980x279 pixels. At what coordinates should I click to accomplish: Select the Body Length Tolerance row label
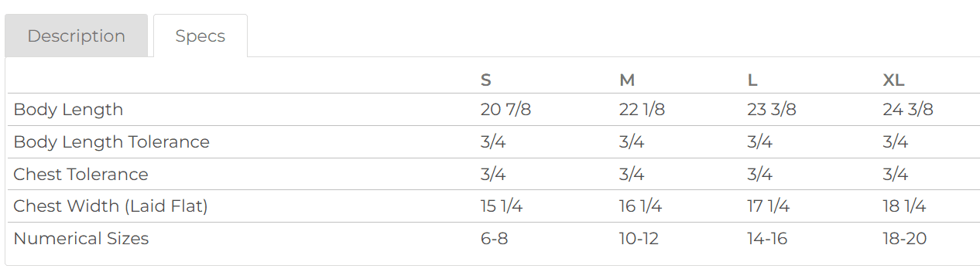click(x=111, y=142)
